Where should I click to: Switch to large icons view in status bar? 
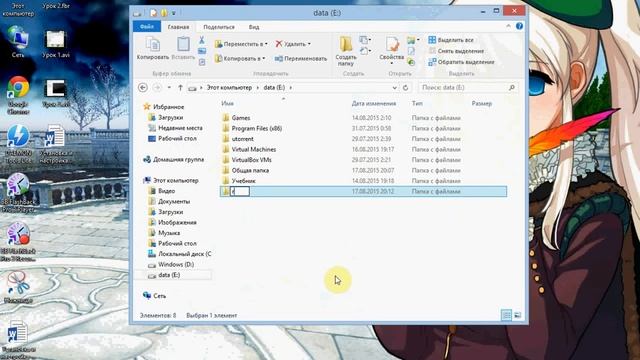pos(518,315)
